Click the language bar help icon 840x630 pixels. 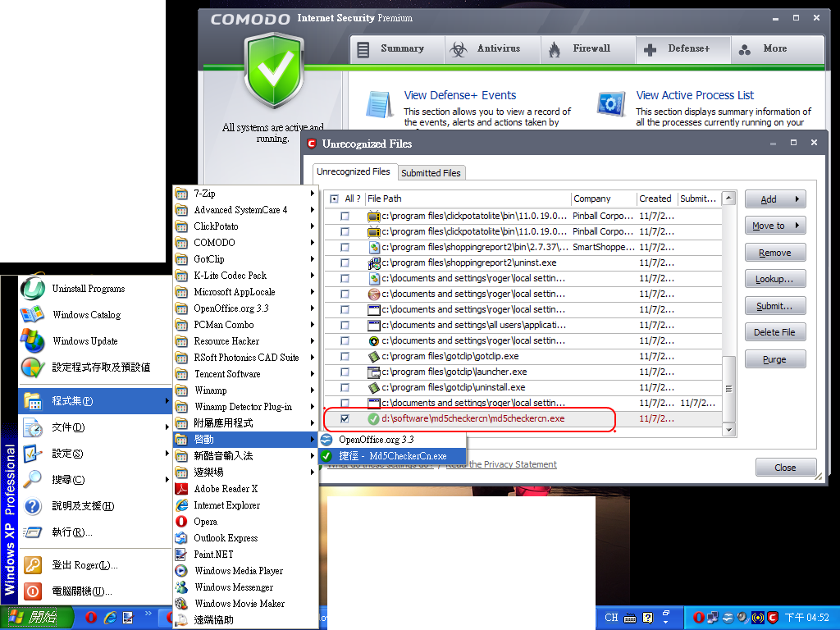tap(648, 618)
